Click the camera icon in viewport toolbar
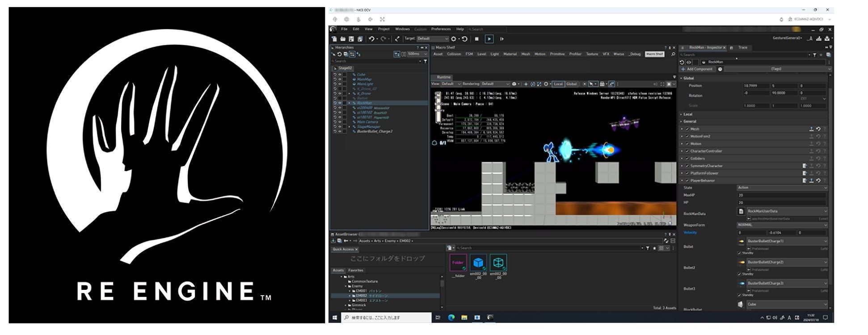Screen dimensions: 868x335 [514, 84]
